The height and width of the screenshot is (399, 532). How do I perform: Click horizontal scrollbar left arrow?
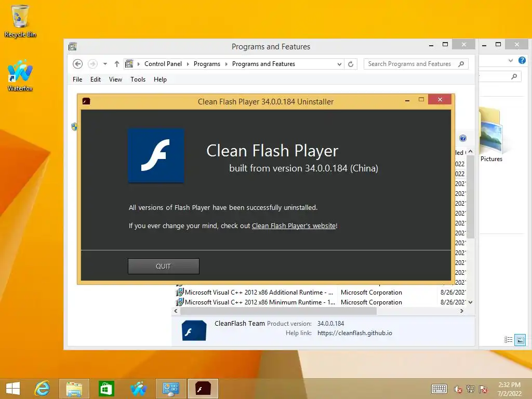coord(176,311)
